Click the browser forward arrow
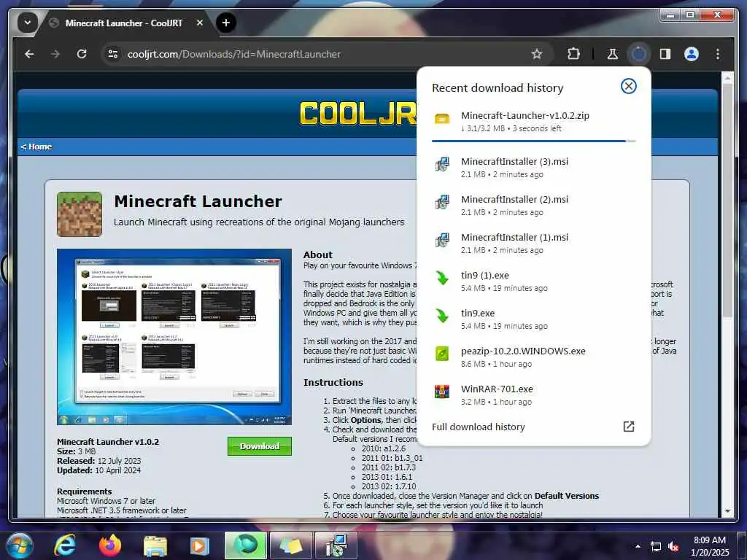This screenshot has width=747, height=560. pyautogui.click(x=55, y=54)
